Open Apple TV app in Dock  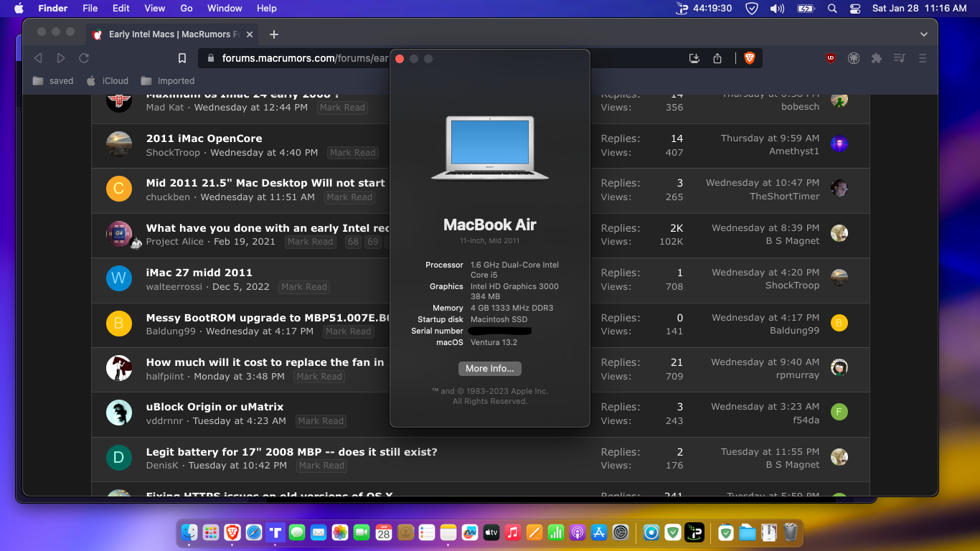tap(491, 532)
